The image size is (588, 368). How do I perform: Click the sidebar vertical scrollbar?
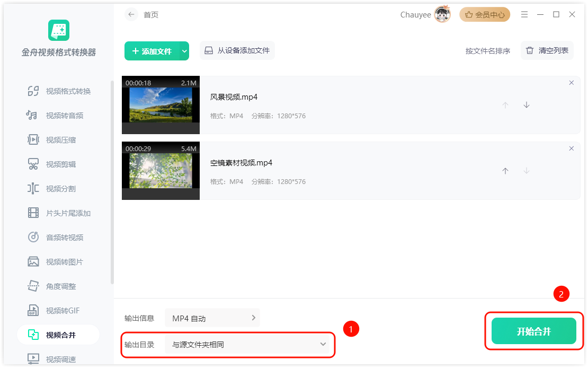pos(112,182)
